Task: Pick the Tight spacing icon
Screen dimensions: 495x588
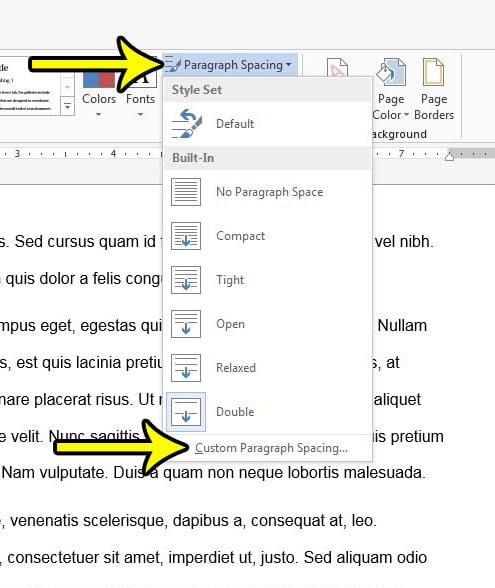Action: (186, 280)
